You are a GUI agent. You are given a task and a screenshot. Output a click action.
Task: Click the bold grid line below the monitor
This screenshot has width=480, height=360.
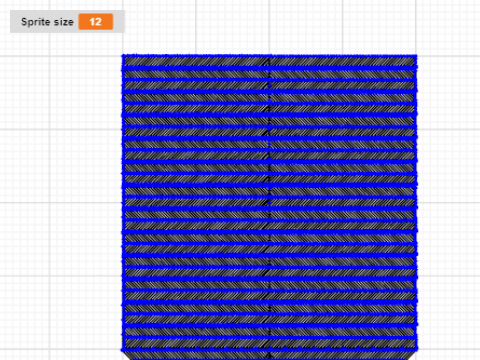[60, 56]
